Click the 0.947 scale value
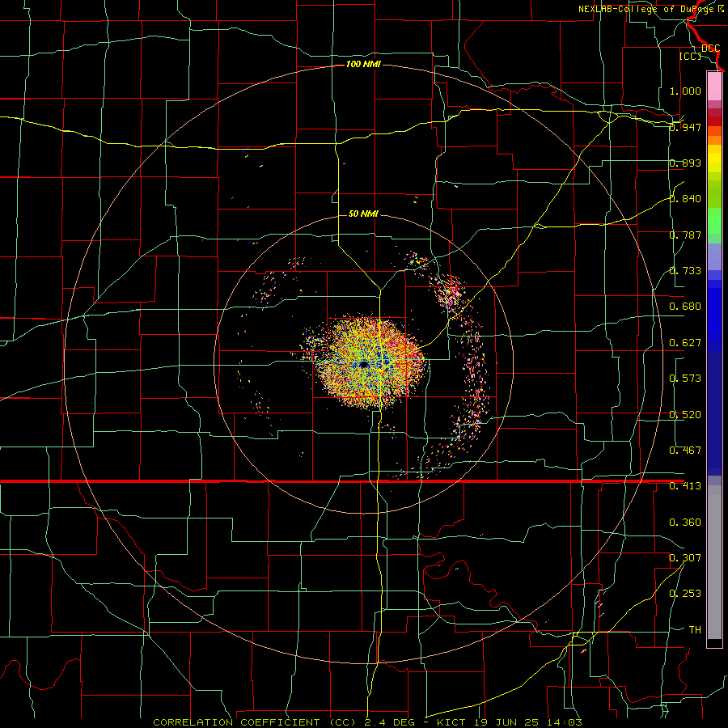 685,127
